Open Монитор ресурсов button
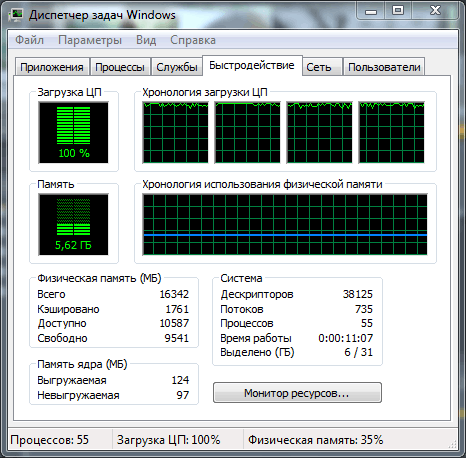 point(297,393)
